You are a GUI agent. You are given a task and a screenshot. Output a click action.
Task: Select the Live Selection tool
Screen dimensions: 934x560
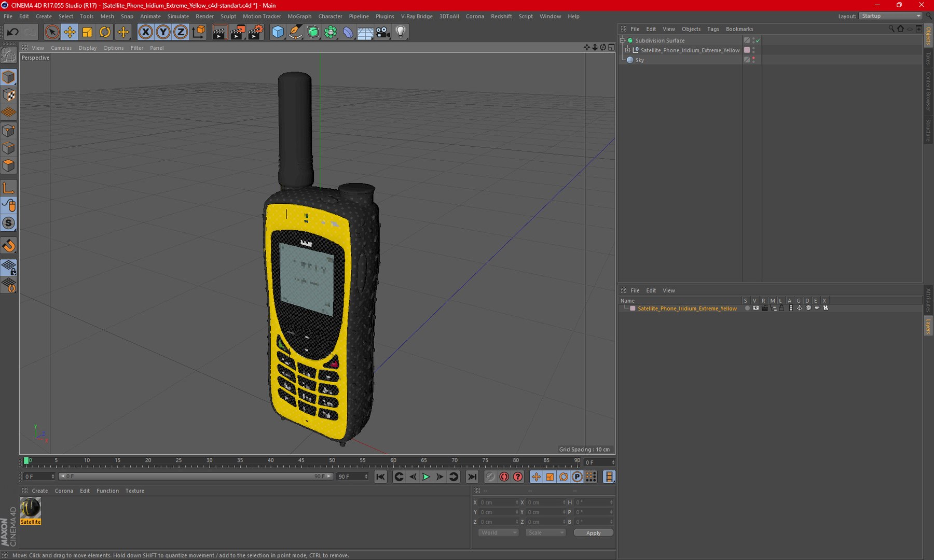[52, 32]
